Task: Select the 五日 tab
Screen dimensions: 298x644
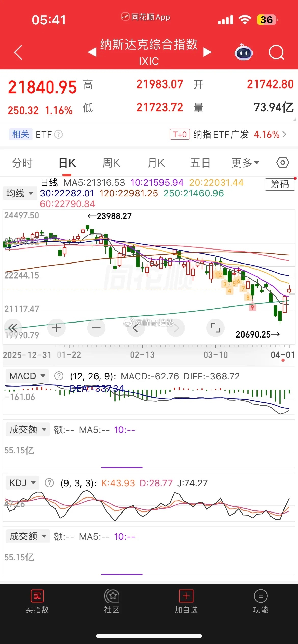Action: [200, 163]
